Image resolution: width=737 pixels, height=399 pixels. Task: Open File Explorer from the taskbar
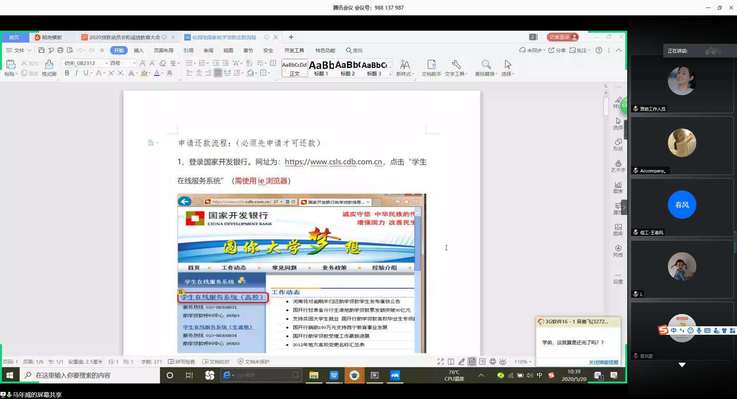tap(314, 375)
